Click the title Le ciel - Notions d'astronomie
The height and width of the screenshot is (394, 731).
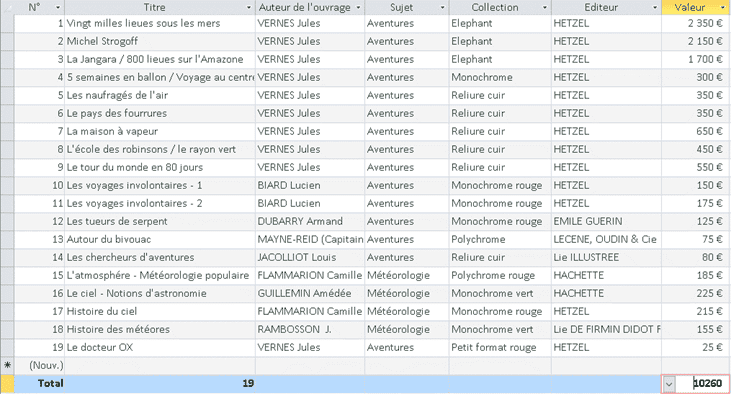coord(136,293)
